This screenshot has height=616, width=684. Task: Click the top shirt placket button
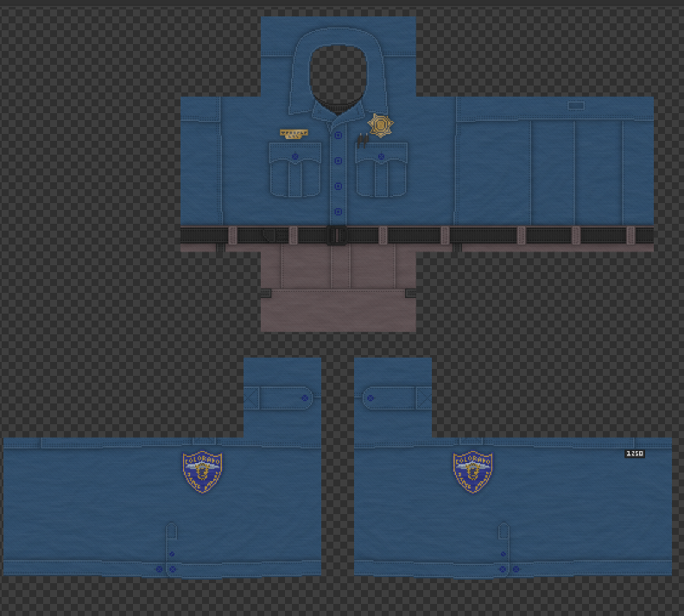point(338,136)
